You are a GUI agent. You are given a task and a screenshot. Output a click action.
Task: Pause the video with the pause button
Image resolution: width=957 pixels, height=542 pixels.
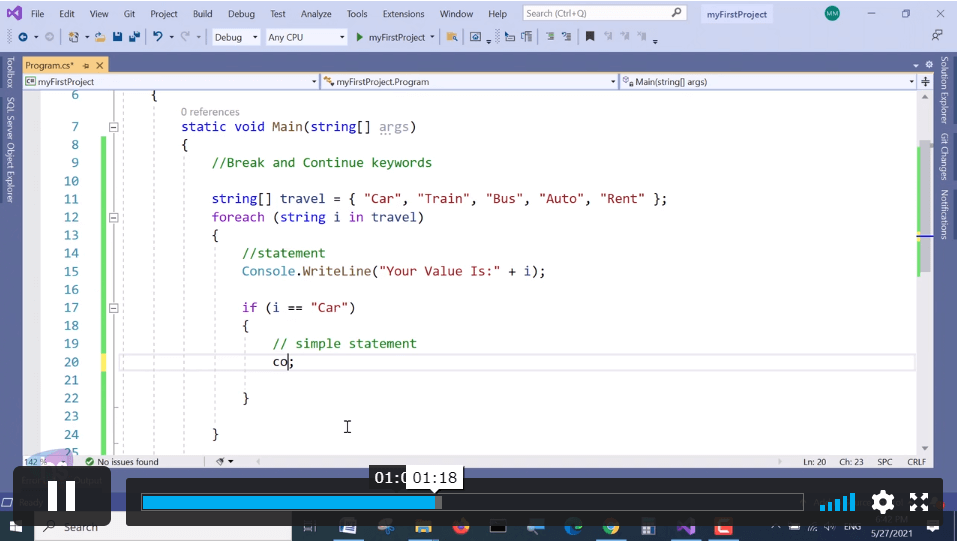point(61,496)
